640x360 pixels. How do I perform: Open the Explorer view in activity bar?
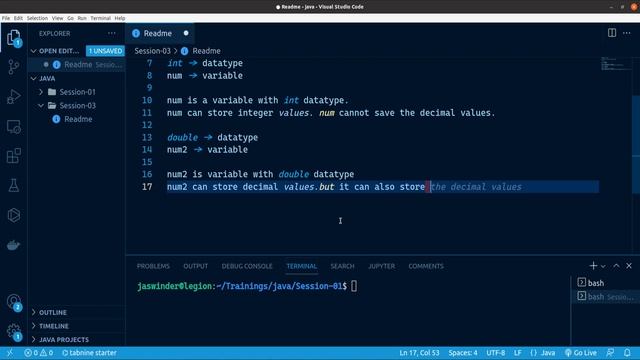(13, 38)
